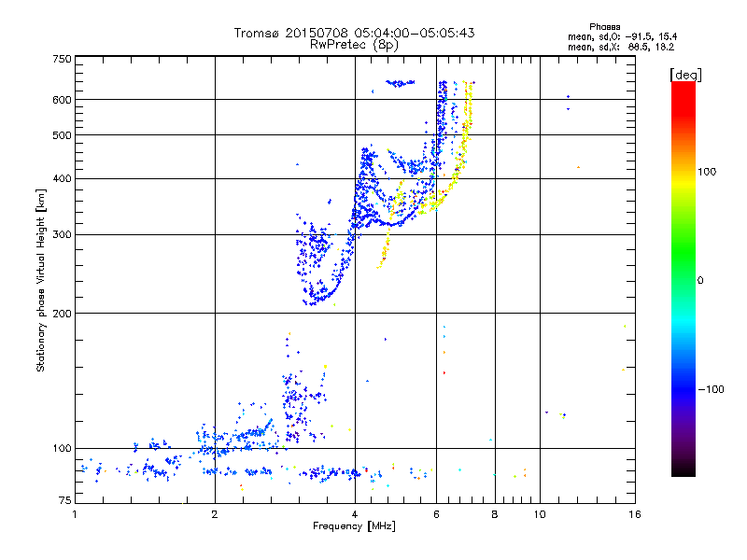Click the 'mean, sd,O: -91.5, 15.4' line

pos(622,36)
